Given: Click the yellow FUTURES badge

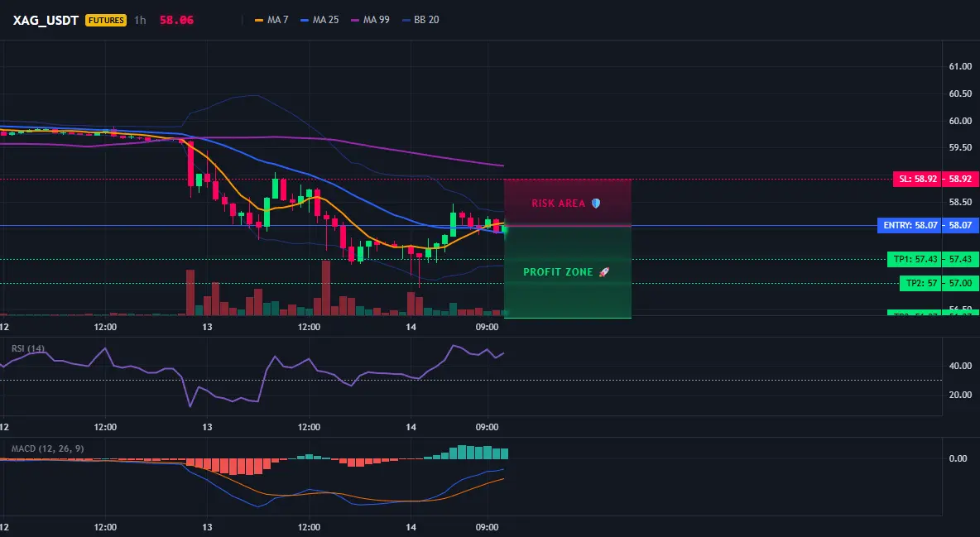Looking at the screenshot, I should 106,20.
